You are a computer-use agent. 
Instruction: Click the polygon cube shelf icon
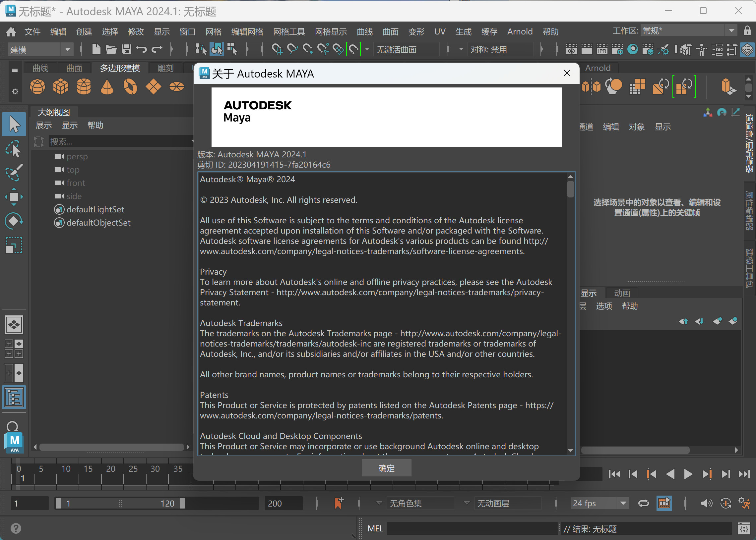point(61,87)
